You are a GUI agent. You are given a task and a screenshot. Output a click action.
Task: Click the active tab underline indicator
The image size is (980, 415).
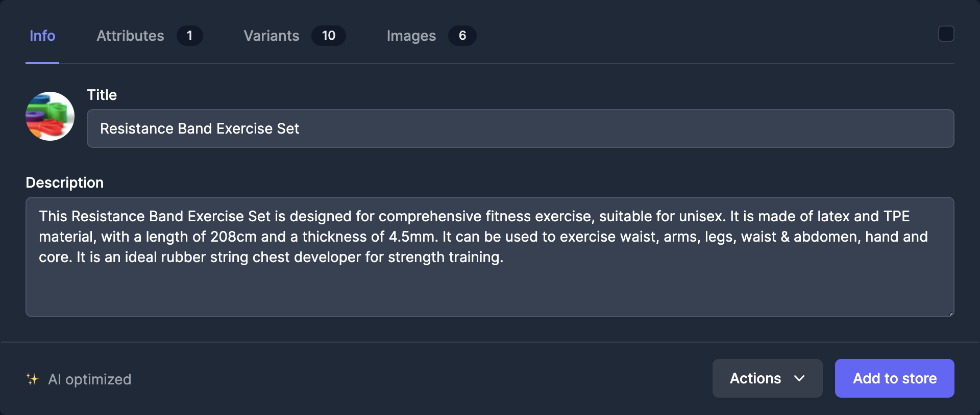tap(42, 64)
